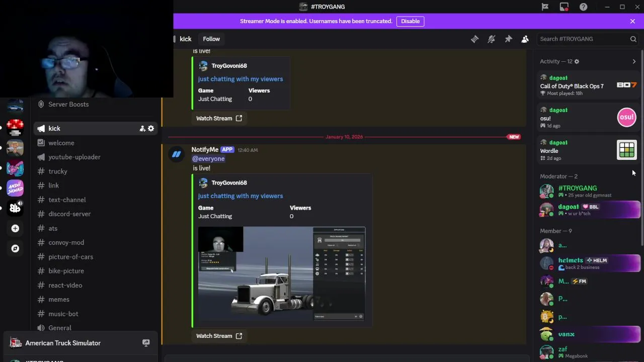Click the screen share icon beside American Truck Simulator

tap(146, 343)
